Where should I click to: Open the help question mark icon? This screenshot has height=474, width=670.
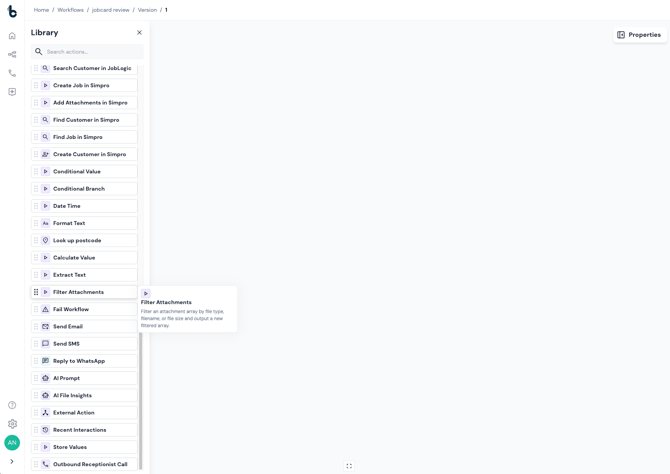12,405
